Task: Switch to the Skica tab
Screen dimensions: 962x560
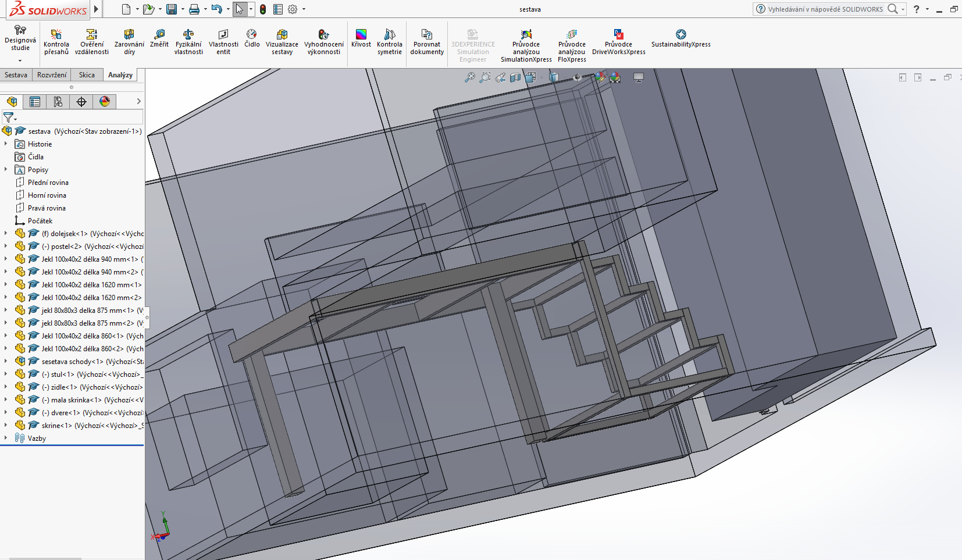Action: tap(87, 75)
